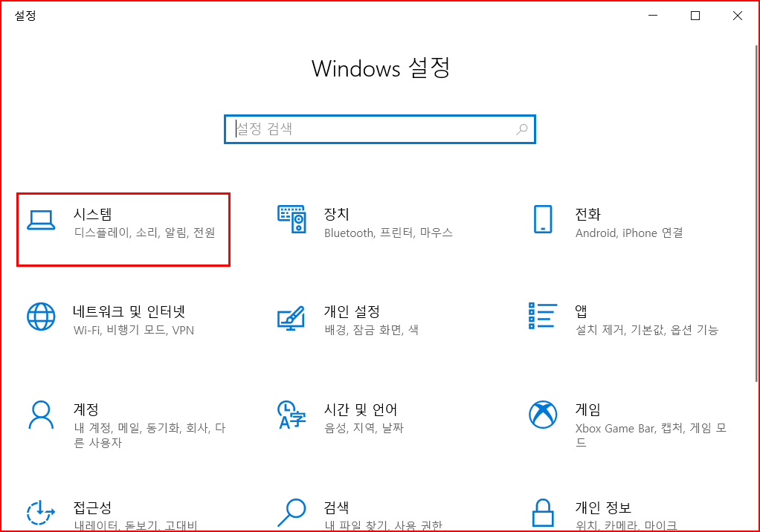The image size is (760, 532).
Task: Click the text Android, iPhone 연결
Action: coord(629,233)
